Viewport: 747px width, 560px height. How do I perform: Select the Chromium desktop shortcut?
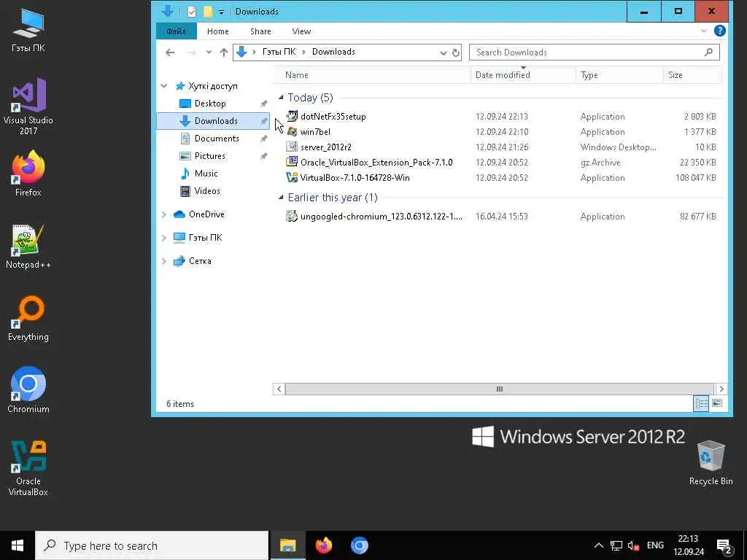(28, 389)
